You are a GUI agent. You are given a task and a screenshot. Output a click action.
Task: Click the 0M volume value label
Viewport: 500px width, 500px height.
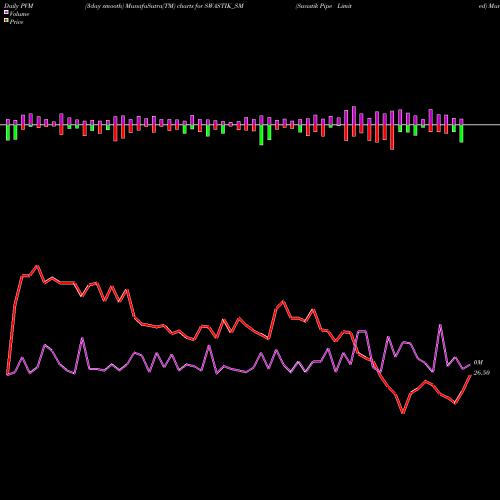click(x=478, y=363)
